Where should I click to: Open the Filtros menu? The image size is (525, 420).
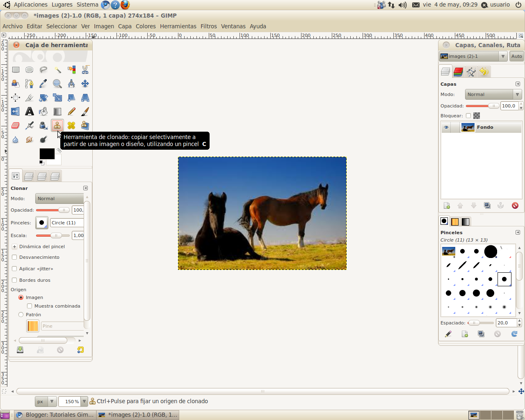pos(209,26)
